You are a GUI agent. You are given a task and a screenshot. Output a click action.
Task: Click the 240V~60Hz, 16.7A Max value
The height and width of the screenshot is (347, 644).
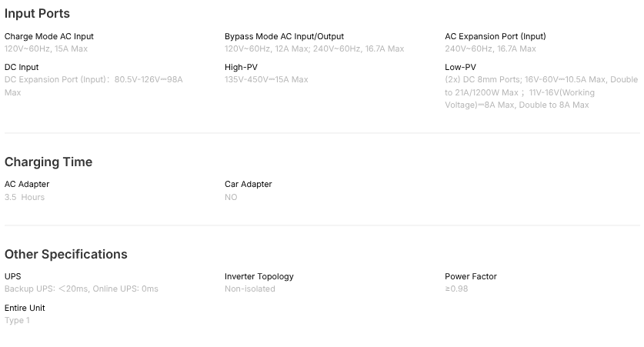[490, 48]
